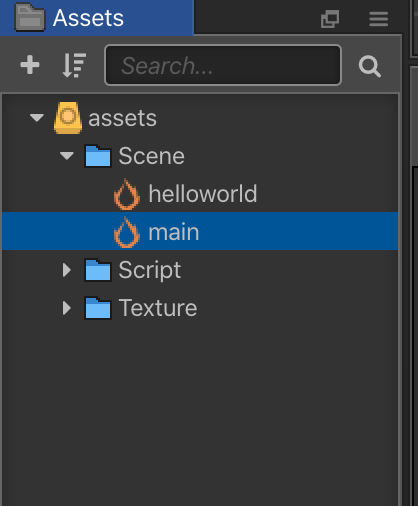Click the yellow assets database icon
Viewport: 418px width, 506px height.
click(68, 118)
